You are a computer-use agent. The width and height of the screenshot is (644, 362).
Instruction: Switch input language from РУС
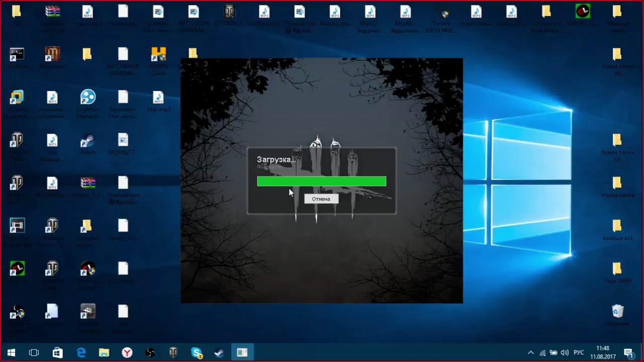[x=579, y=353]
